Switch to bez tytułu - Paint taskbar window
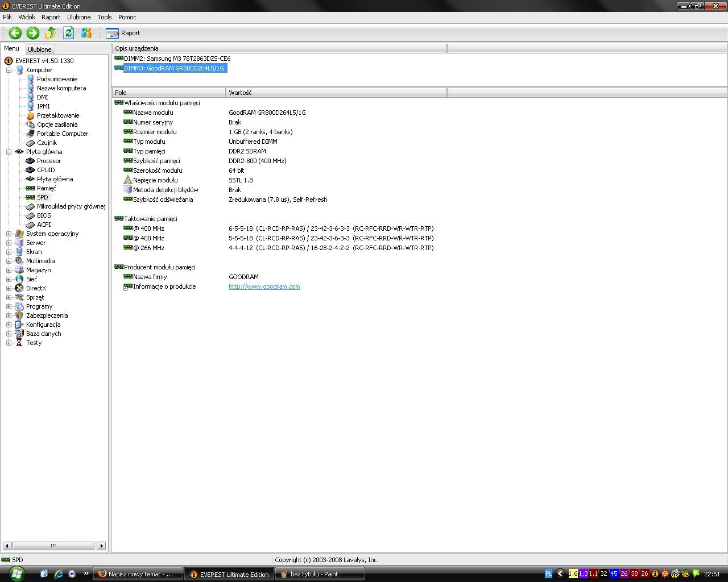Image resolution: width=728 pixels, height=582 pixels. [320, 574]
